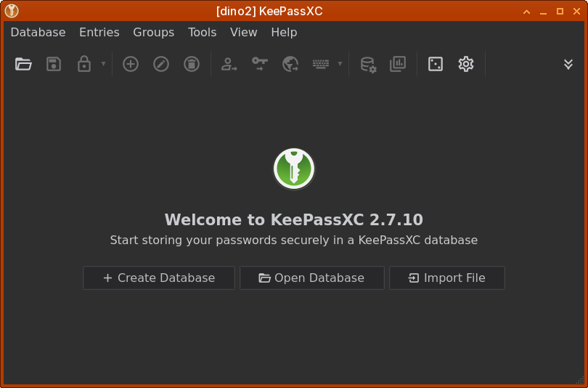588x388 pixels.
Task: Click the Add New Entry plus icon
Action: point(131,64)
